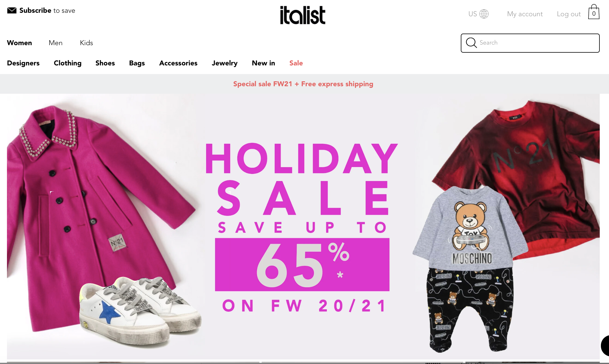Click the globe region icon
Viewport: 609px width, 364px height.
484,14
